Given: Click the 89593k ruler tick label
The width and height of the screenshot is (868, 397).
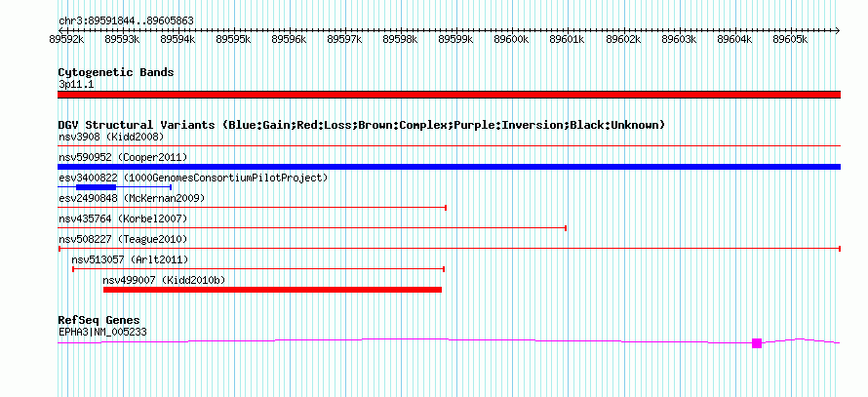Looking at the screenshot, I should click(x=122, y=39).
